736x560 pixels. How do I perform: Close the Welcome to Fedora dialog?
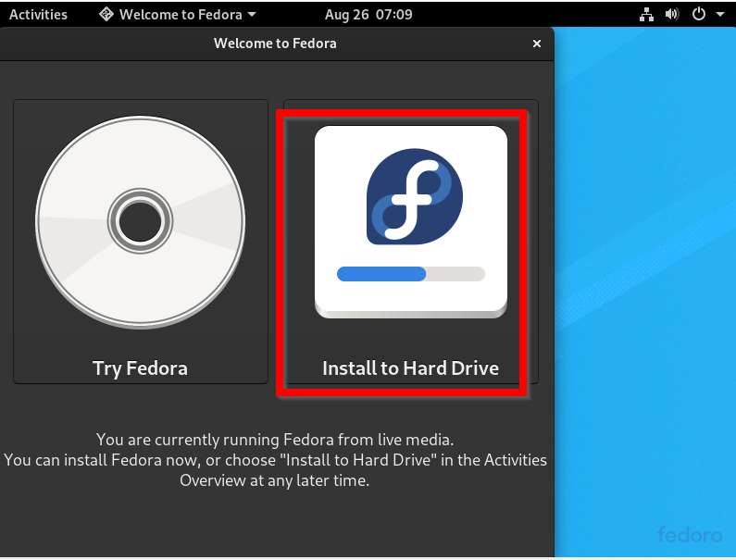click(537, 44)
